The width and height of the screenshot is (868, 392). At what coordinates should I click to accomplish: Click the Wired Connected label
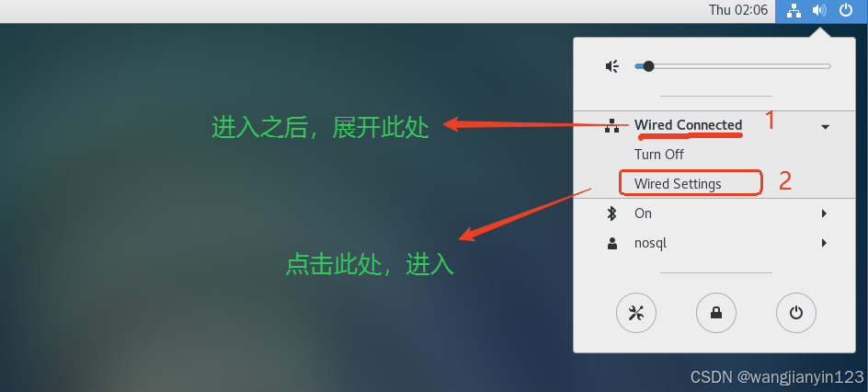688,124
